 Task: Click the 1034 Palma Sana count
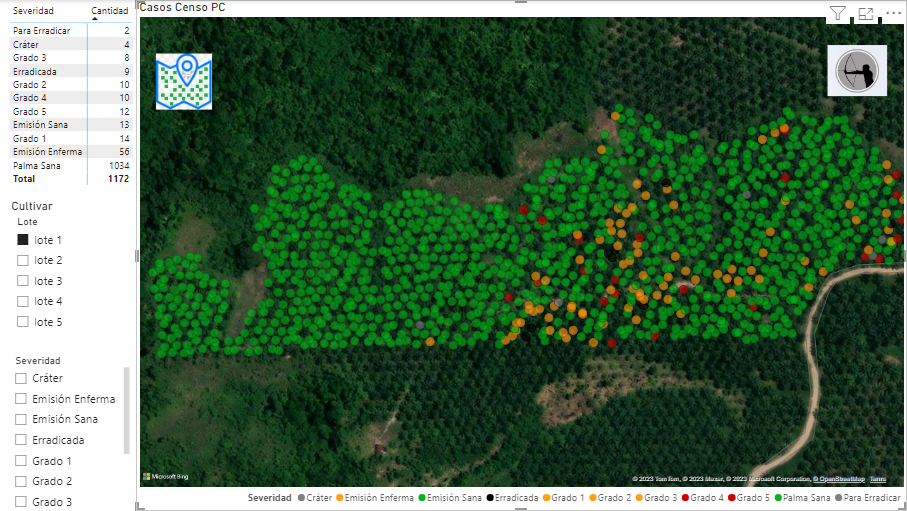(119, 166)
